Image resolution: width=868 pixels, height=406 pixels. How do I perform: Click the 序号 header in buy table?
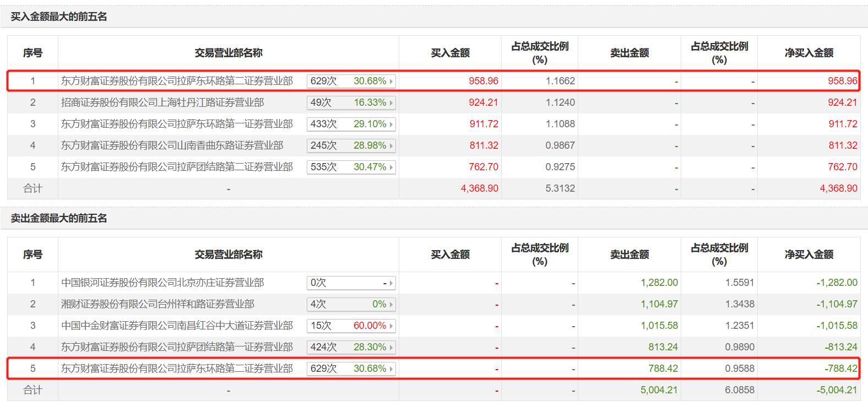(32, 53)
